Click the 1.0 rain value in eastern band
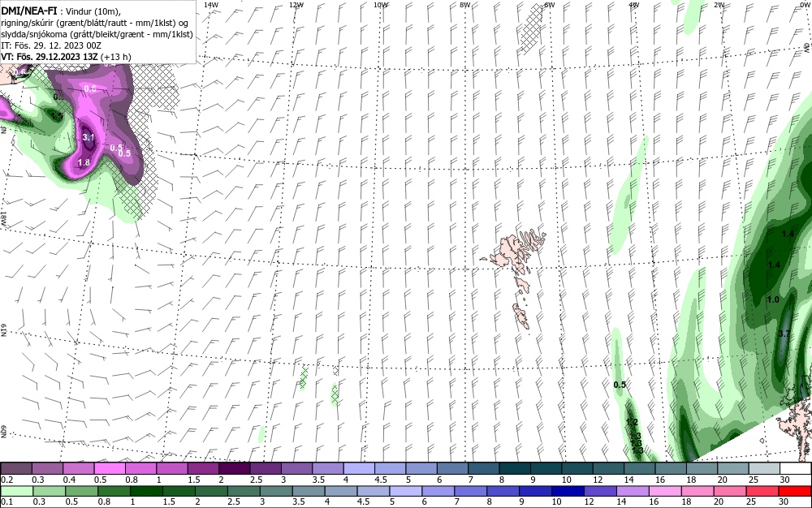812x508 pixels. tap(773, 299)
